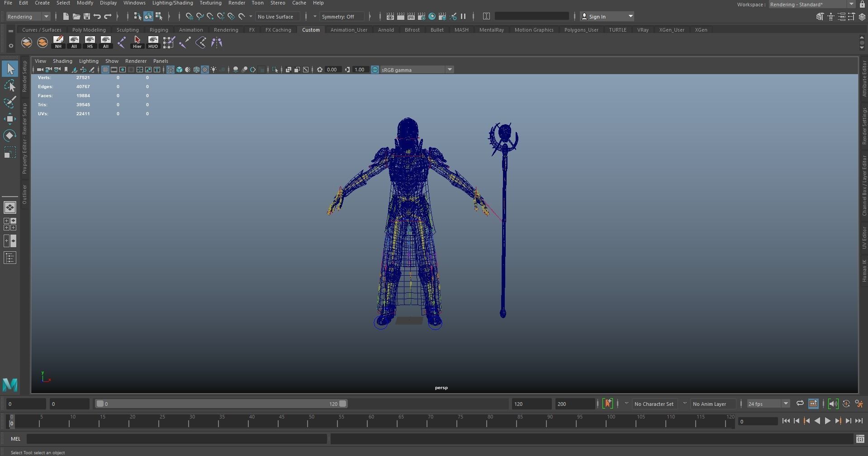Create a new scene with New icon
868x456 pixels.
click(x=66, y=17)
